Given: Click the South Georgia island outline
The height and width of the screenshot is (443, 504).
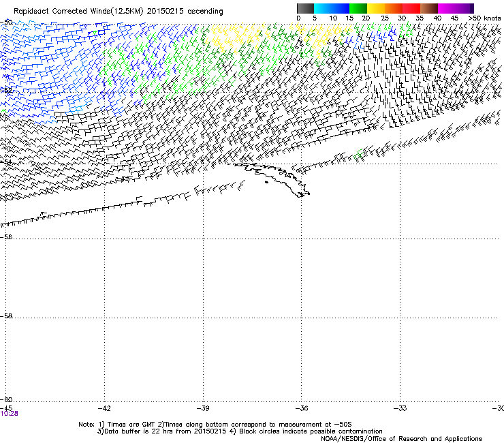Looking at the screenshot, I should [x=270, y=179].
